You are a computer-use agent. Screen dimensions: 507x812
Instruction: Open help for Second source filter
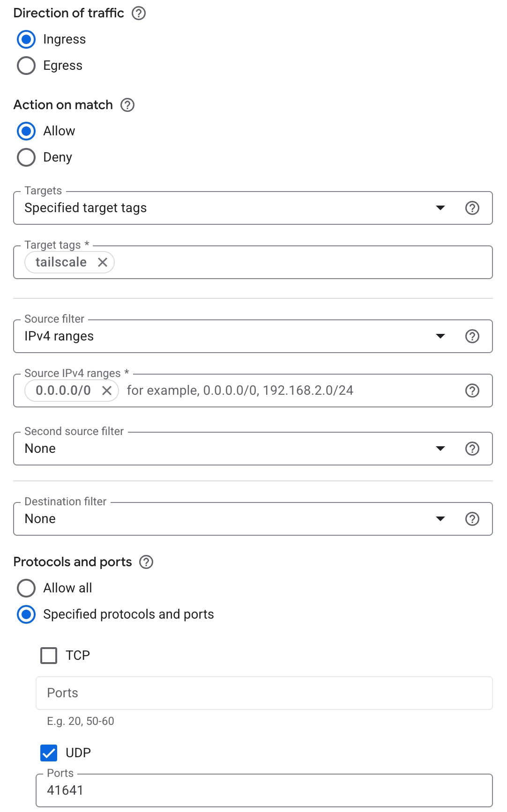472,449
